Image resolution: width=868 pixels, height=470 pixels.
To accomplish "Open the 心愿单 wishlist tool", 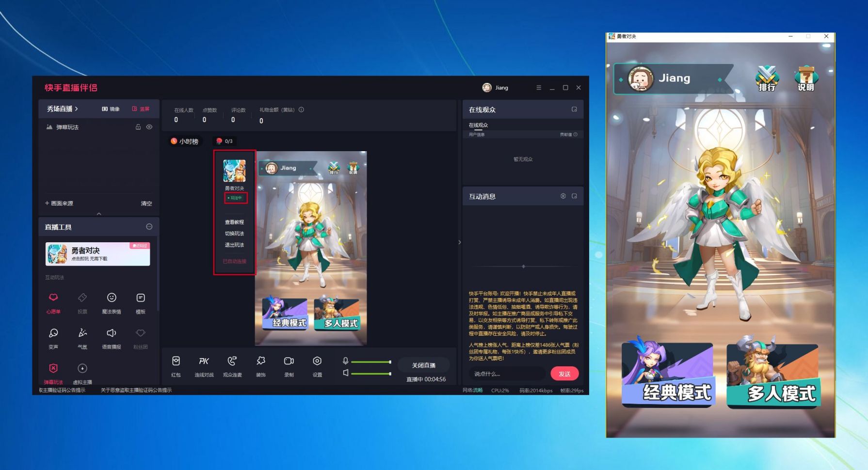I will 53,303.
